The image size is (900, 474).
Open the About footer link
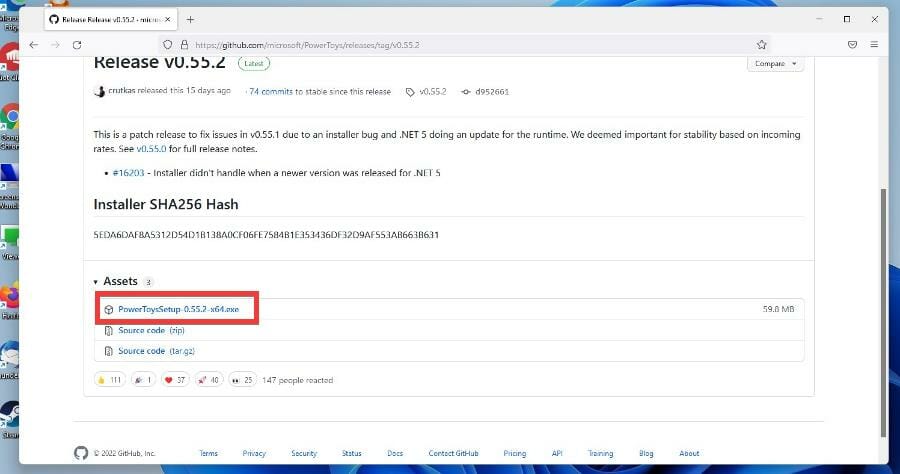coord(689,453)
